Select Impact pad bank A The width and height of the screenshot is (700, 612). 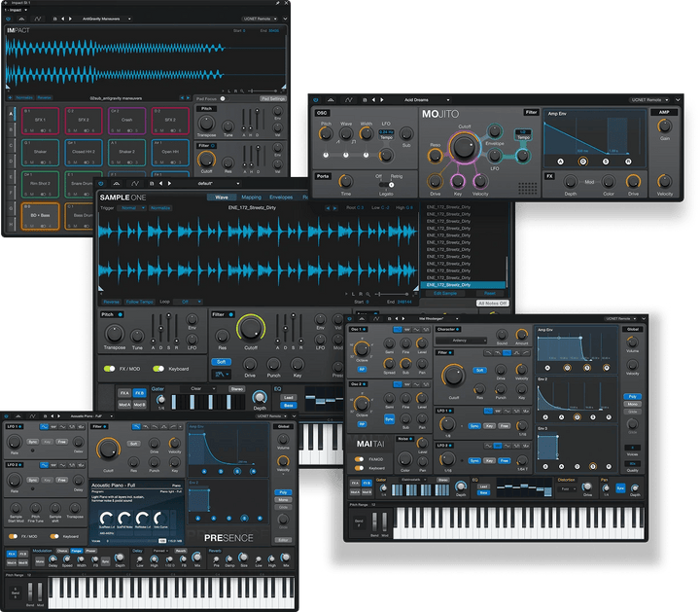pos(11,114)
